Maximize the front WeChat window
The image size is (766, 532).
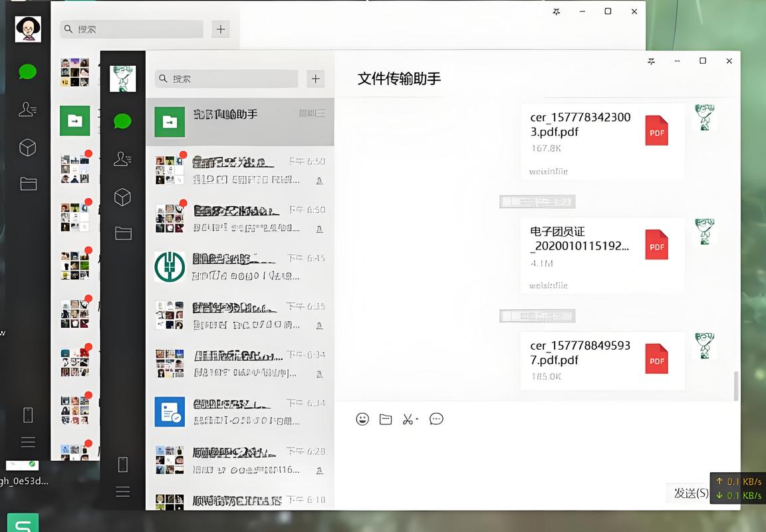702,61
